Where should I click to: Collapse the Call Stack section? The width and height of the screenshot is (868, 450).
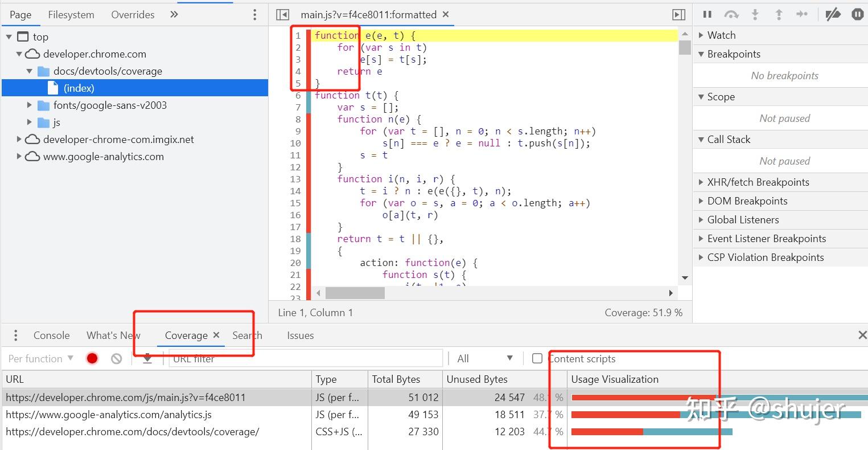[729, 140]
